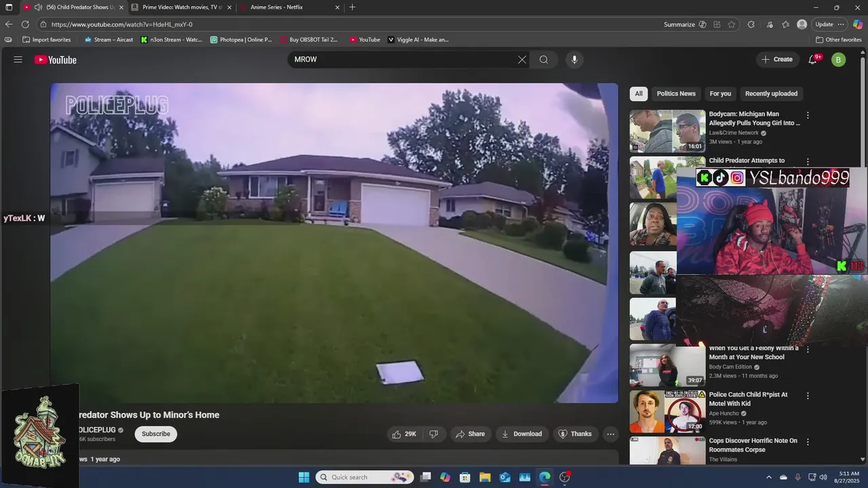Open the YouTube guide hamburger menu
Image resolution: width=868 pixels, height=488 pixels.
click(x=18, y=60)
